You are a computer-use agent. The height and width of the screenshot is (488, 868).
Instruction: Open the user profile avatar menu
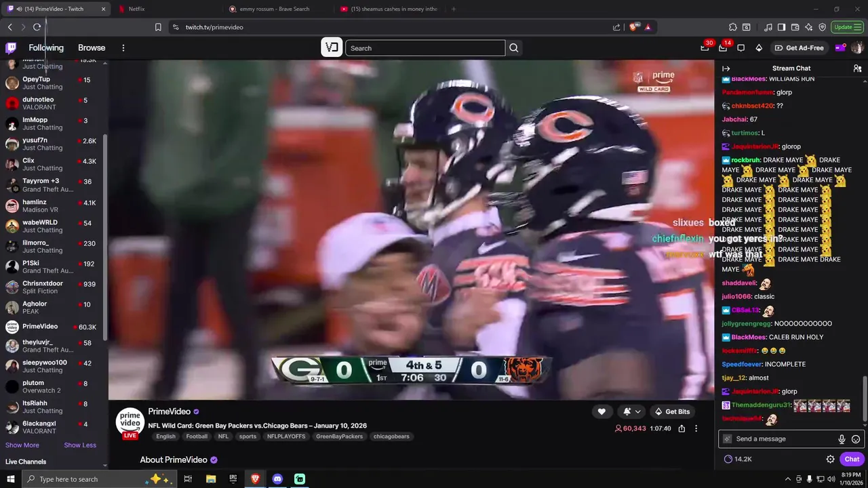pos(857,47)
